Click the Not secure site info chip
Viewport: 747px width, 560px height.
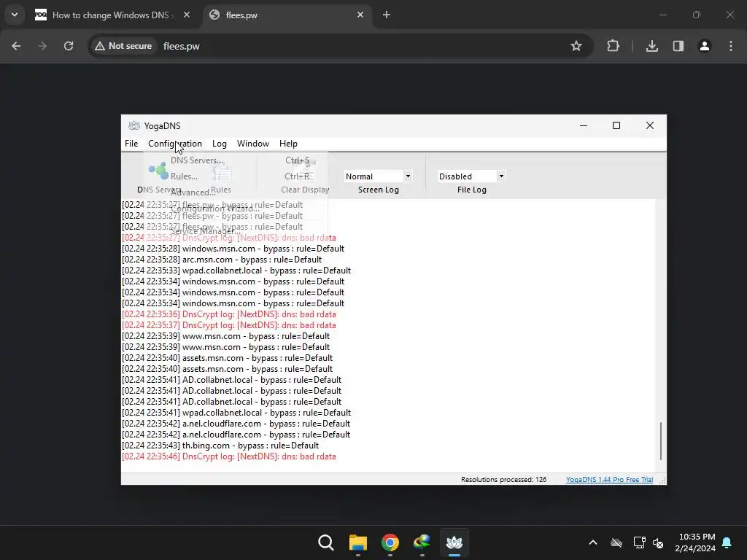pos(123,46)
